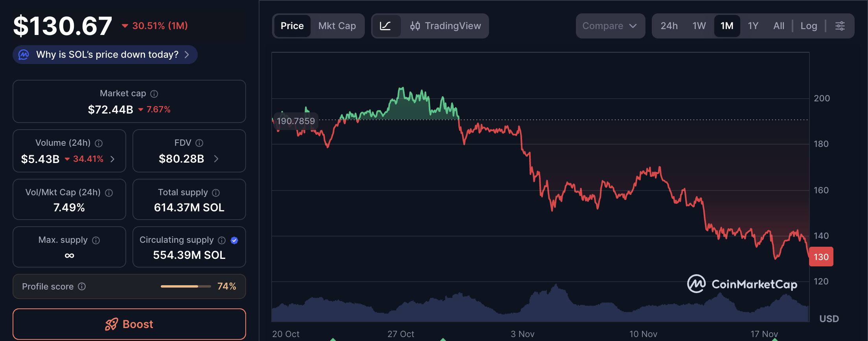Expand FDV details with its chevron
The width and height of the screenshot is (868, 341).
tap(215, 159)
